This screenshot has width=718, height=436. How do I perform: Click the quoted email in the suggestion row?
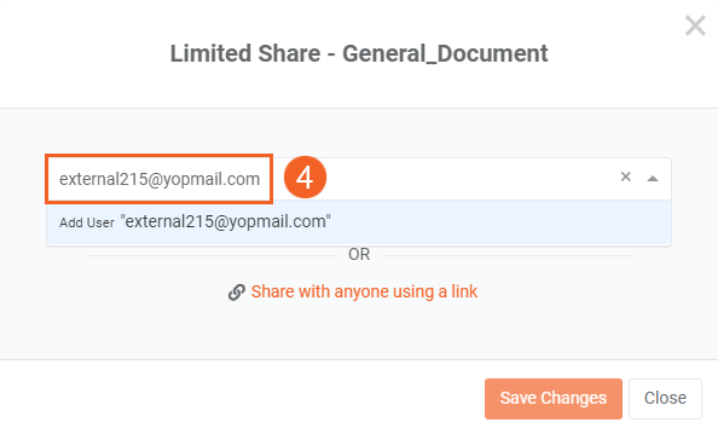[x=226, y=222]
